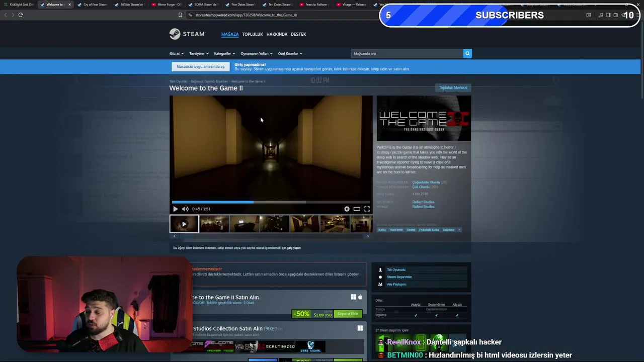The height and width of the screenshot is (362, 644).
Task: Add the game to cart with Sepete Ekle
Action: (348, 314)
